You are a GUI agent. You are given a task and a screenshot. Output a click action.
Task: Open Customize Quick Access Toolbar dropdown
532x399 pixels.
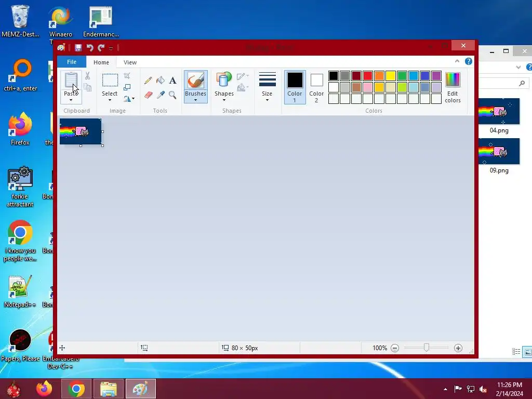coord(111,48)
